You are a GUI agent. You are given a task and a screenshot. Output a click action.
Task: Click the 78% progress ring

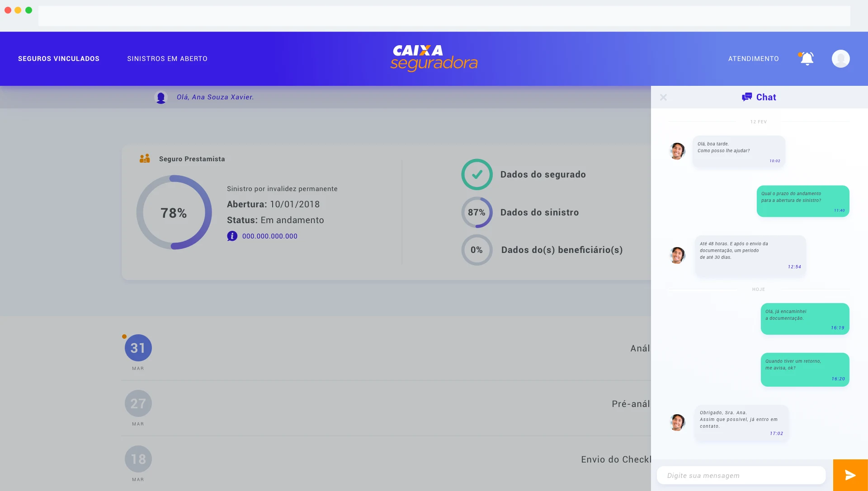pos(174,212)
